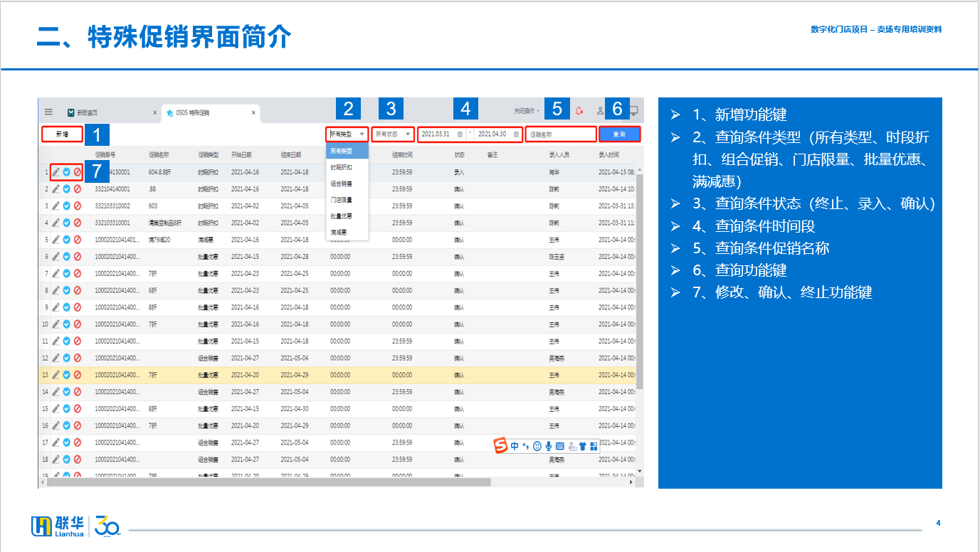Image resolution: width=980 pixels, height=552 pixels.
Task: Click pencil icon in row 6
Action: [56, 256]
